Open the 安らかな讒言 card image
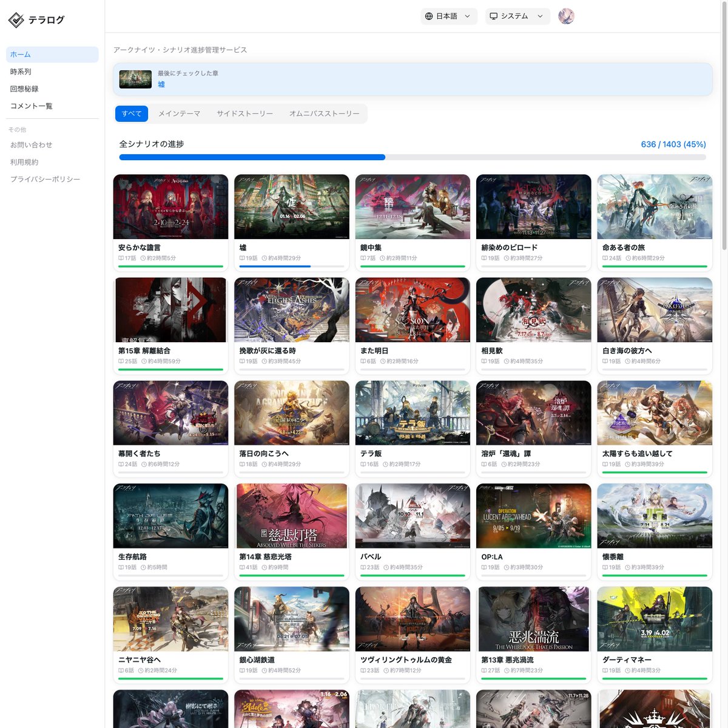The height and width of the screenshot is (728, 728). (x=170, y=207)
